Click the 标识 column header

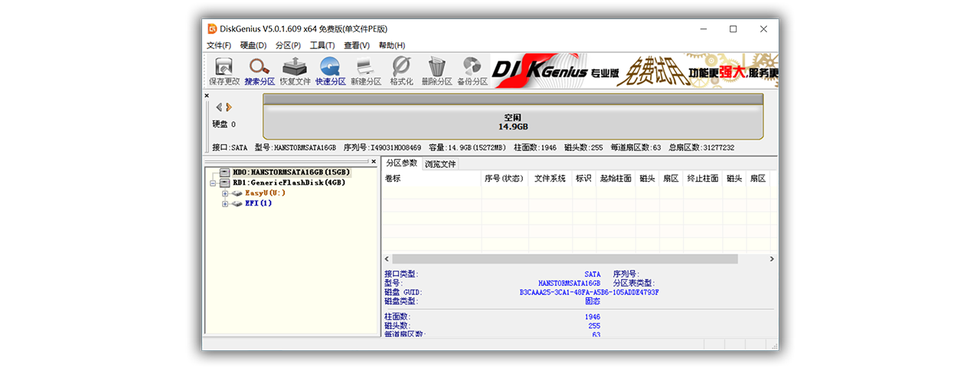pos(583,179)
